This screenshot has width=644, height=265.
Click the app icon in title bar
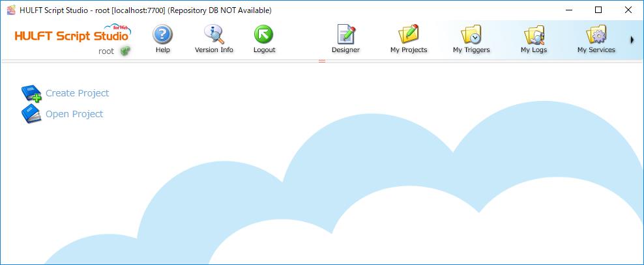tap(11, 10)
